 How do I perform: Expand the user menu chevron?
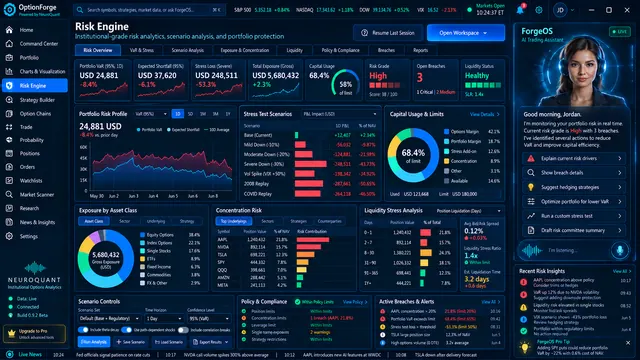tap(572, 10)
